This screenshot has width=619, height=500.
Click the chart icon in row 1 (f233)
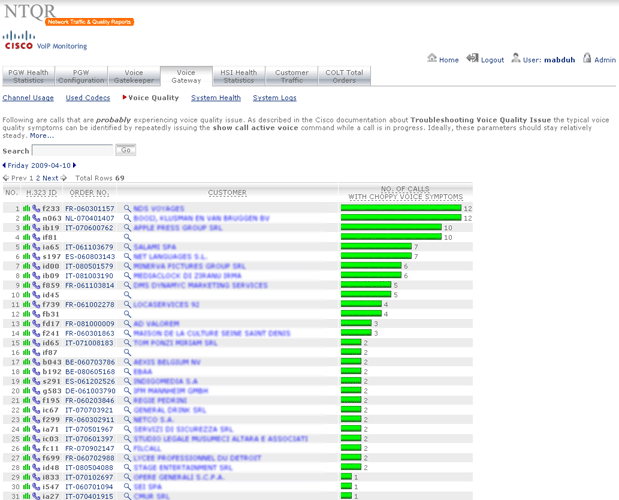[x=26, y=209]
